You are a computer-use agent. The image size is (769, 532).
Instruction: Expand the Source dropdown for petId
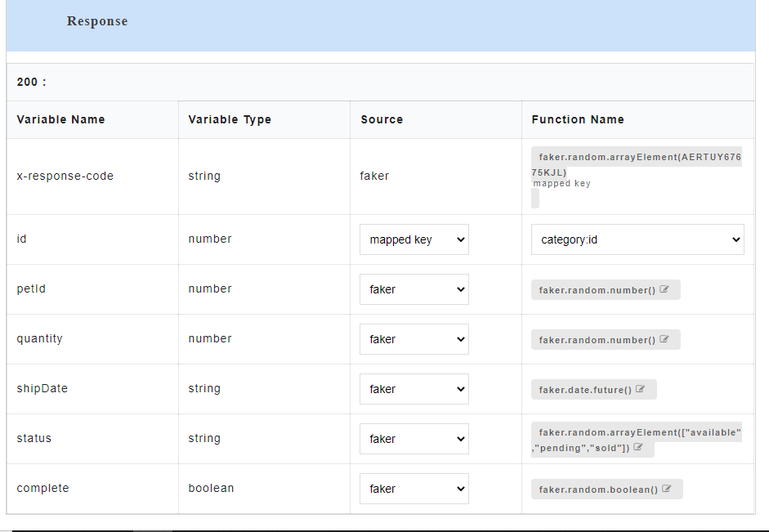414,289
